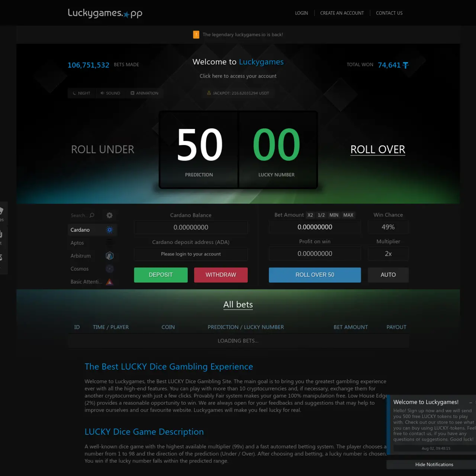Click the TIME / PLAYER column header

(111, 327)
